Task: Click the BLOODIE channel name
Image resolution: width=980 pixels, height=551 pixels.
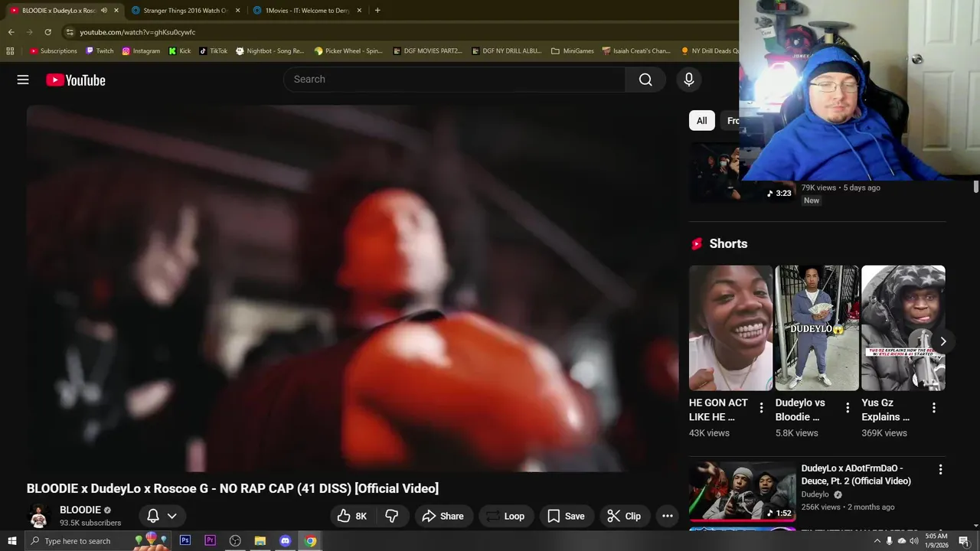Action: pyautogui.click(x=80, y=510)
